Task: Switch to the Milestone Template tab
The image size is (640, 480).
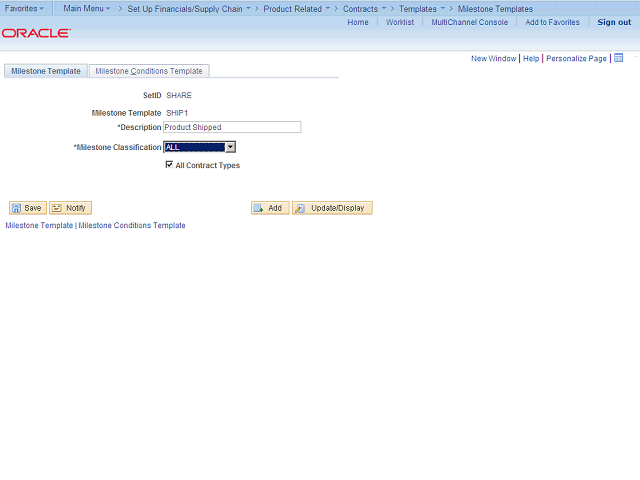Action: coord(46,71)
